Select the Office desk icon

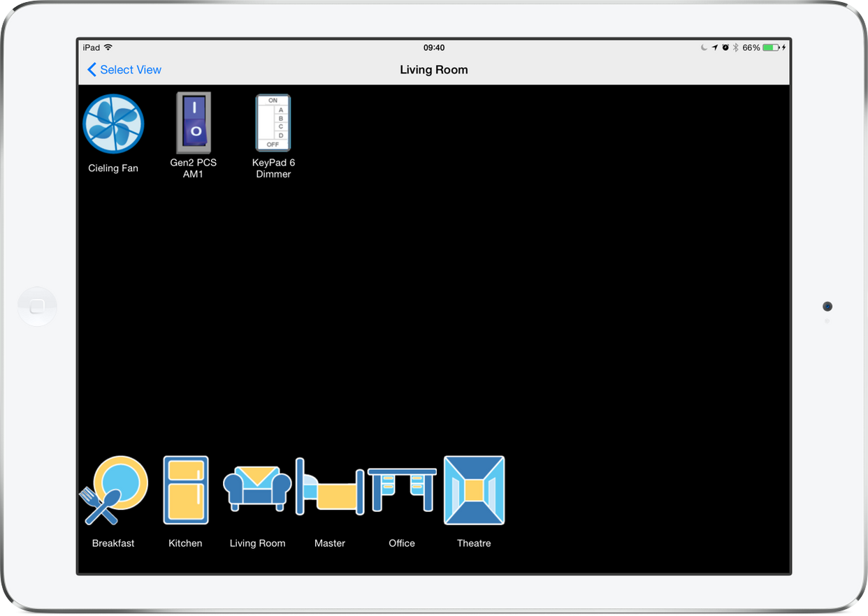point(401,489)
